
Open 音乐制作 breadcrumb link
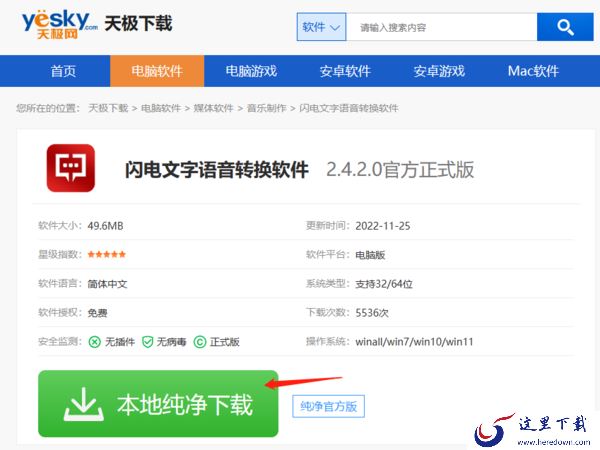266,108
